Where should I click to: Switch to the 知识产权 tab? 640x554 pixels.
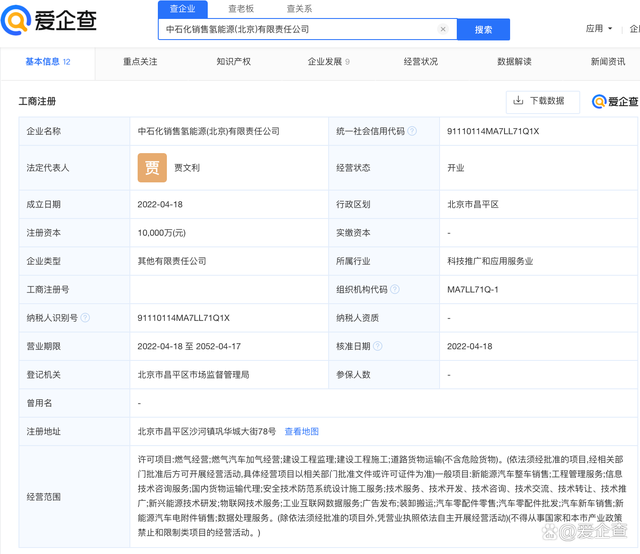tap(233, 62)
